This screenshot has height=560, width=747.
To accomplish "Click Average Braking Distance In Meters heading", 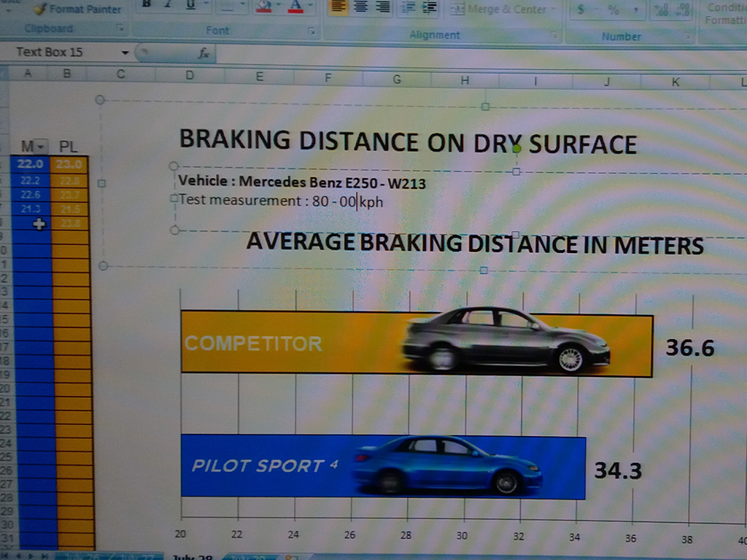I will click(474, 243).
